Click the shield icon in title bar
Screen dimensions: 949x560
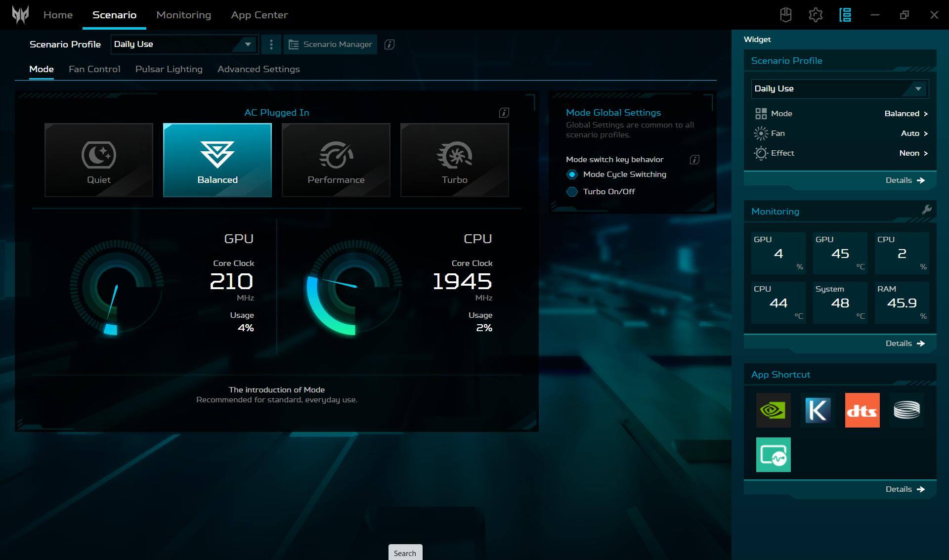tap(785, 15)
